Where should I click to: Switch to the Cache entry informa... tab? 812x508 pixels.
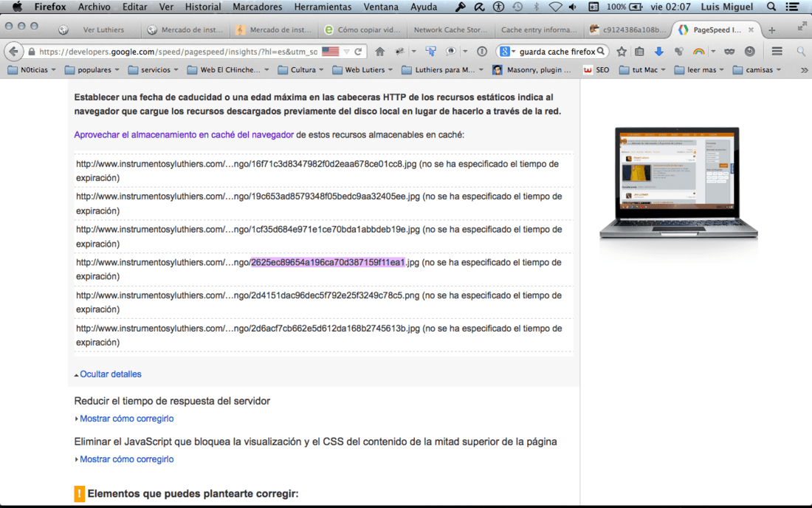pos(539,30)
